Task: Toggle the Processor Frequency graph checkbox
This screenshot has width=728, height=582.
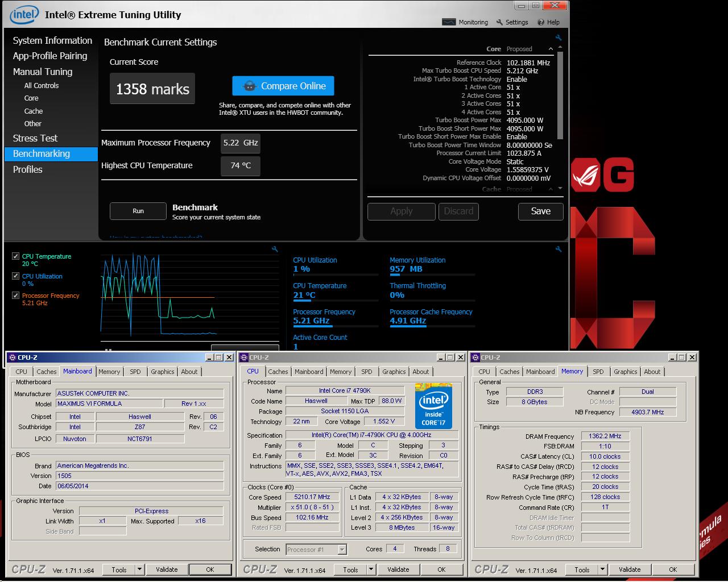Action: pyautogui.click(x=15, y=296)
